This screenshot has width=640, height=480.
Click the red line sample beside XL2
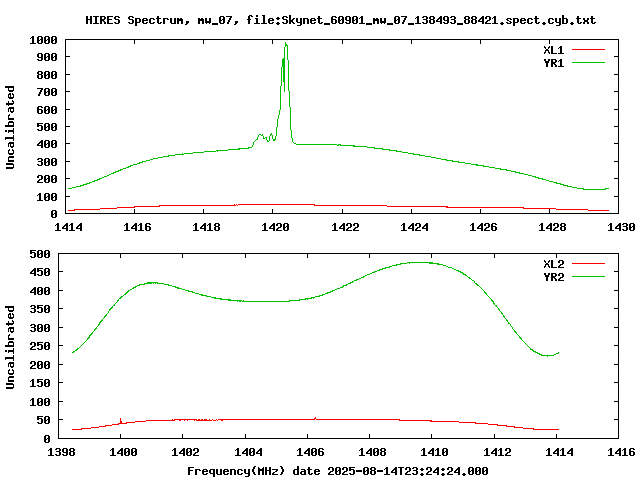(588, 264)
